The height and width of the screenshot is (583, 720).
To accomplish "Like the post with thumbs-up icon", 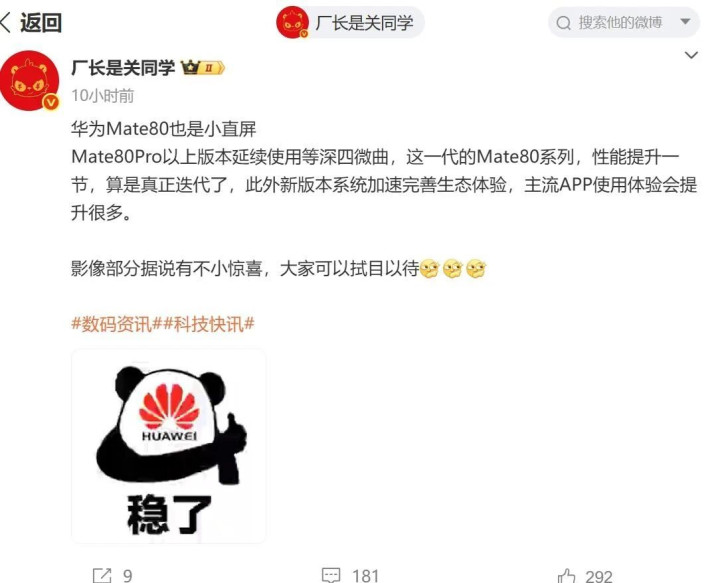I will (x=566, y=576).
